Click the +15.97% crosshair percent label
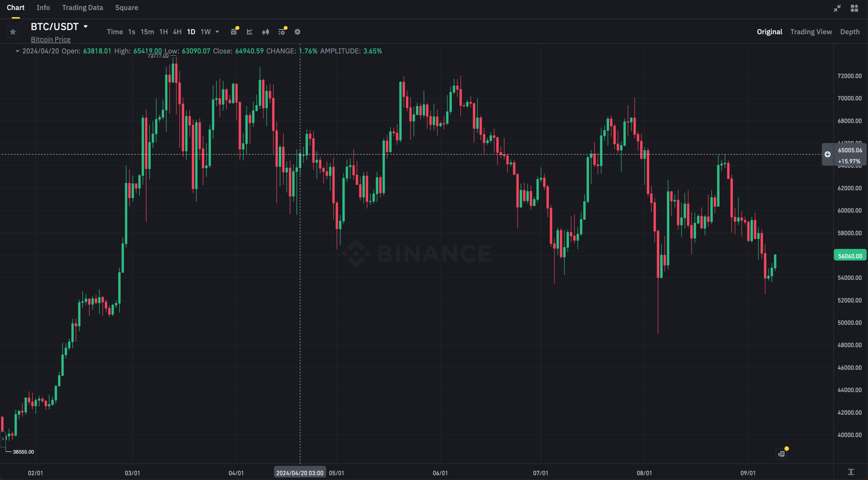The height and width of the screenshot is (480, 868). click(849, 161)
